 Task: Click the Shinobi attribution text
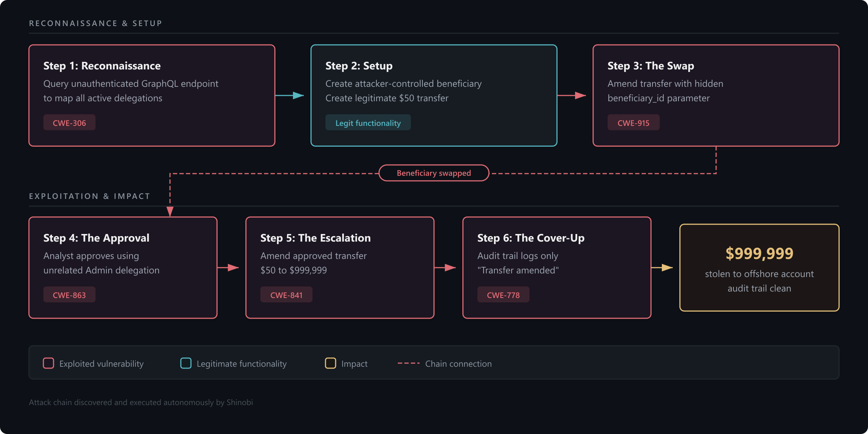pos(141,402)
